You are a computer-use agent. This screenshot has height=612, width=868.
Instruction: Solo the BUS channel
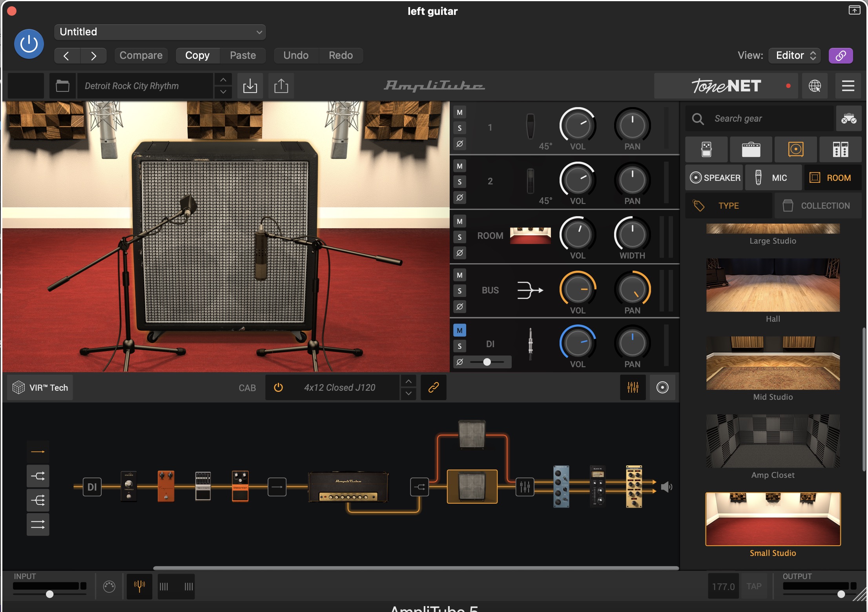[x=460, y=291]
